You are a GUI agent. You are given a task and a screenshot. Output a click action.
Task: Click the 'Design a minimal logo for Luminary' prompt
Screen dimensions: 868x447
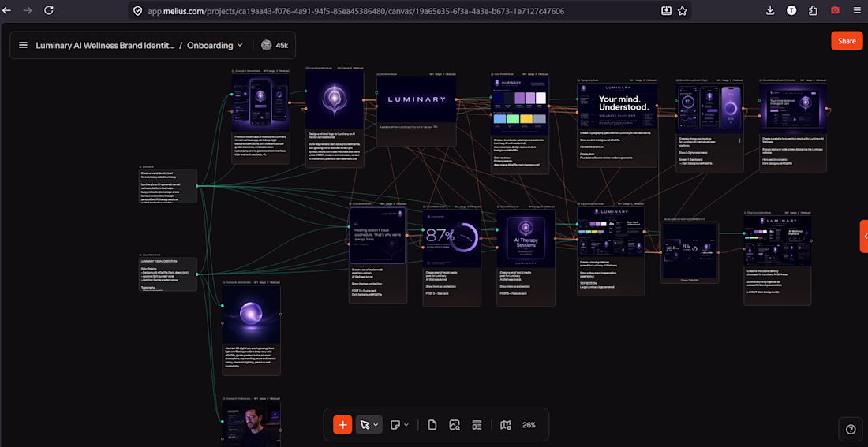(335, 147)
